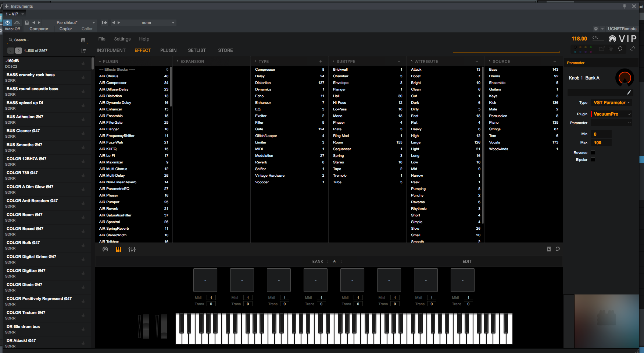Click the 118.00 tempo display

coord(579,39)
